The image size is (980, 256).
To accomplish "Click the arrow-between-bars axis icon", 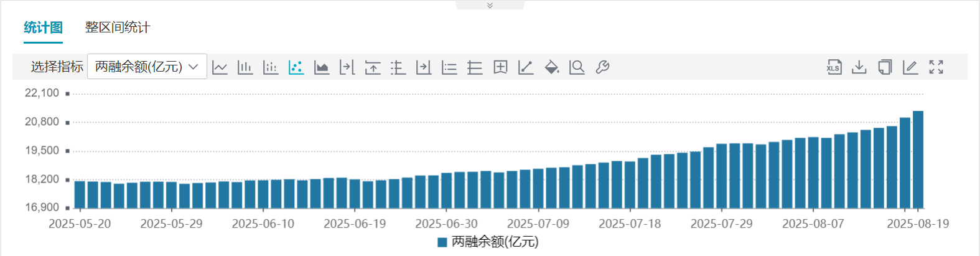I will pos(347,67).
